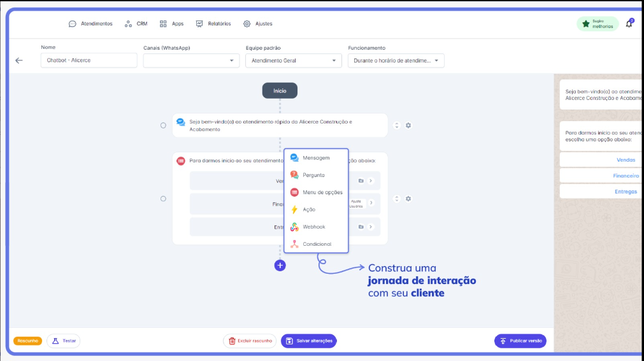Choose Ação from the add-step menu
The height and width of the screenshot is (361, 644).
[316, 209]
